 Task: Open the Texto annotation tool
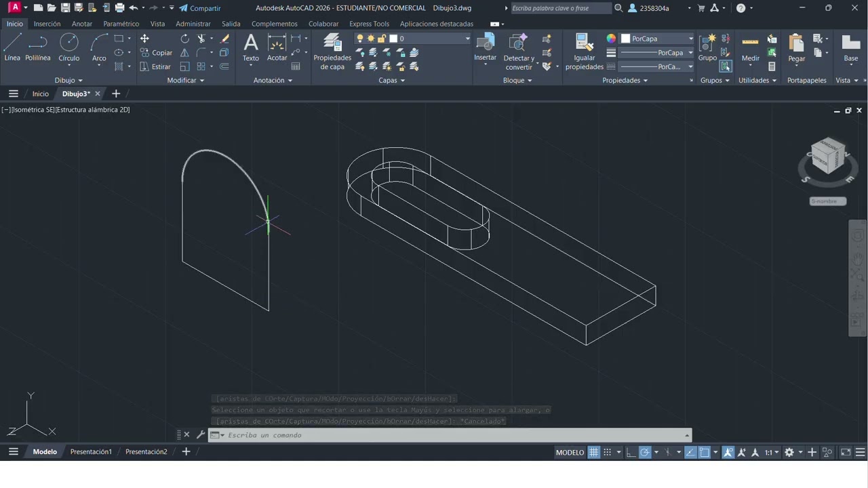click(x=251, y=47)
